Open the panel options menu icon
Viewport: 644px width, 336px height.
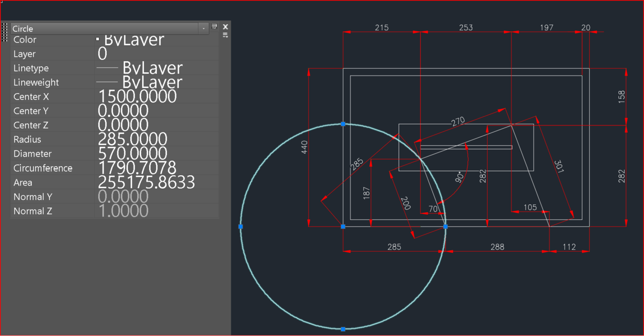(x=225, y=35)
